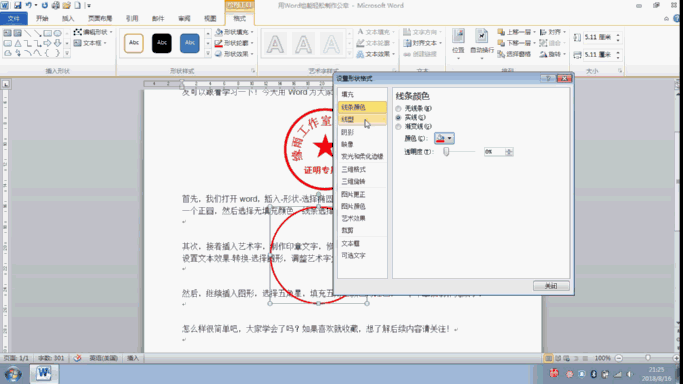Viewport: 683px width, 384px height.
Task: Click the transparency slider handle
Action: coord(446,152)
